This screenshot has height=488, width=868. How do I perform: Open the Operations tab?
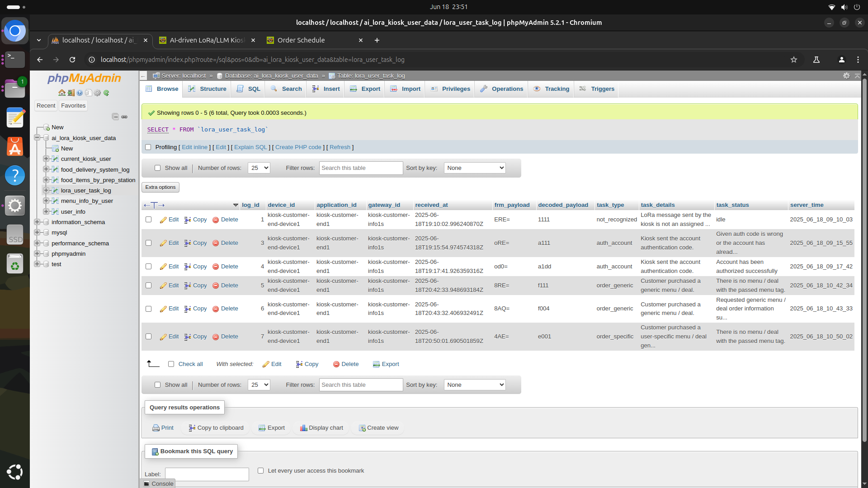click(501, 89)
